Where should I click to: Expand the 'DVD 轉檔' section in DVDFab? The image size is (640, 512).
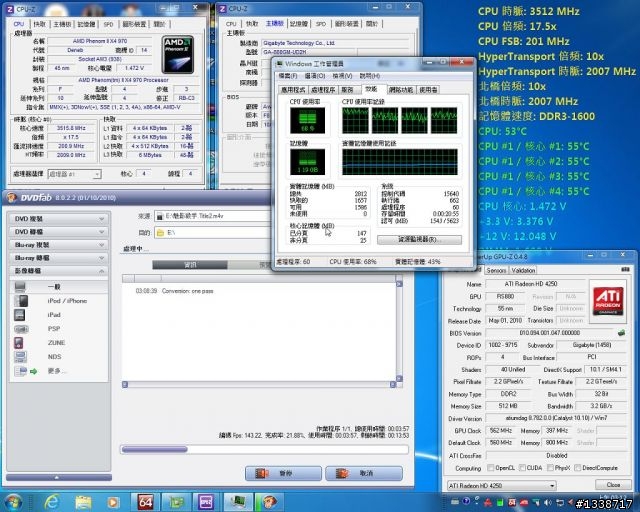click(x=58, y=232)
